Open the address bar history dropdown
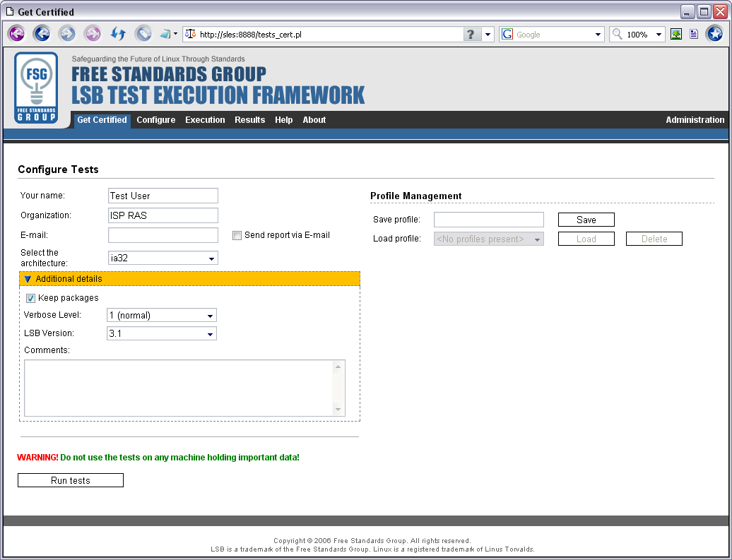This screenshot has height=560, width=732. coord(488,35)
